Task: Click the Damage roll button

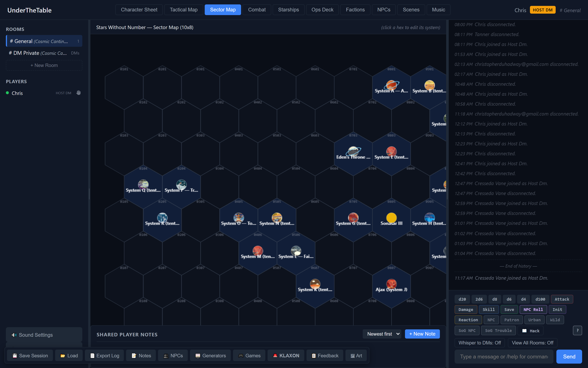Action: click(x=466, y=310)
